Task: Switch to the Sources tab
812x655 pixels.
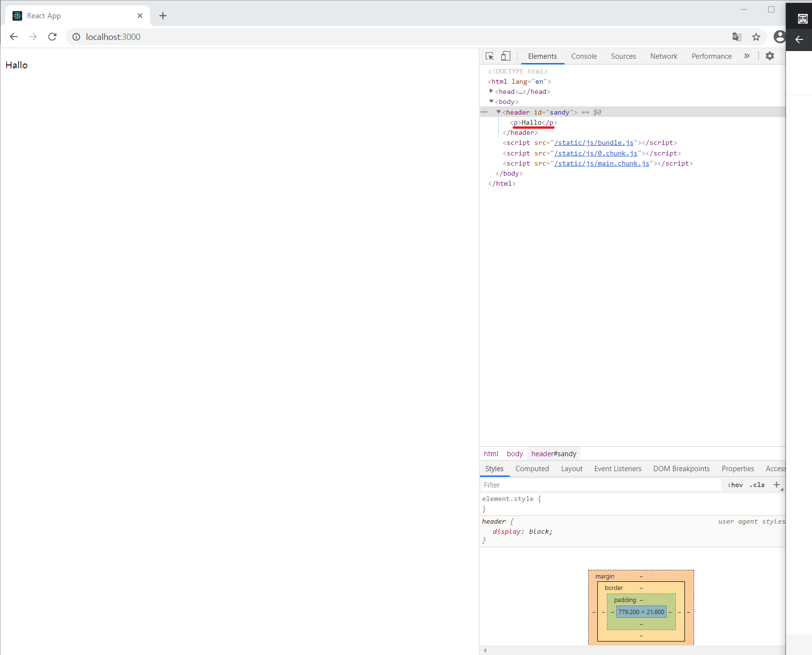Action: (623, 56)
